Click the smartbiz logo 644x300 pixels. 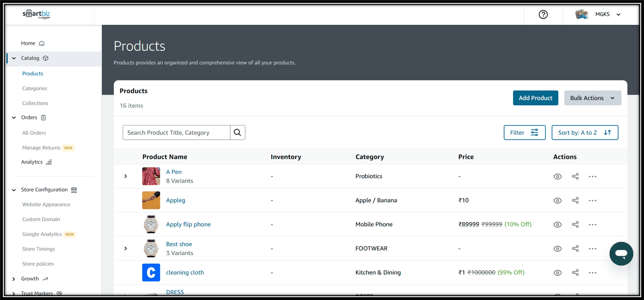[36, 14]
